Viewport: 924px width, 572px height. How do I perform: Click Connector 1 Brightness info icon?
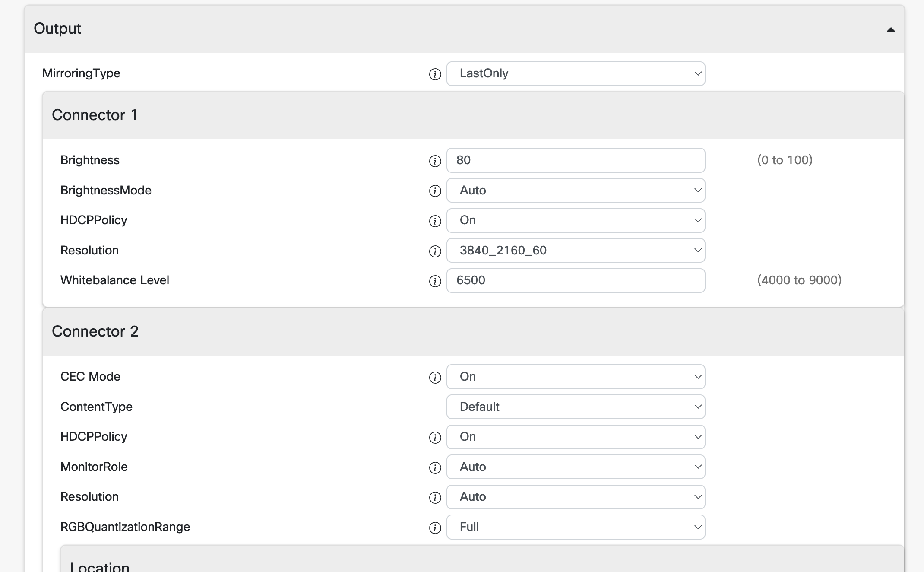pos(435,161)
